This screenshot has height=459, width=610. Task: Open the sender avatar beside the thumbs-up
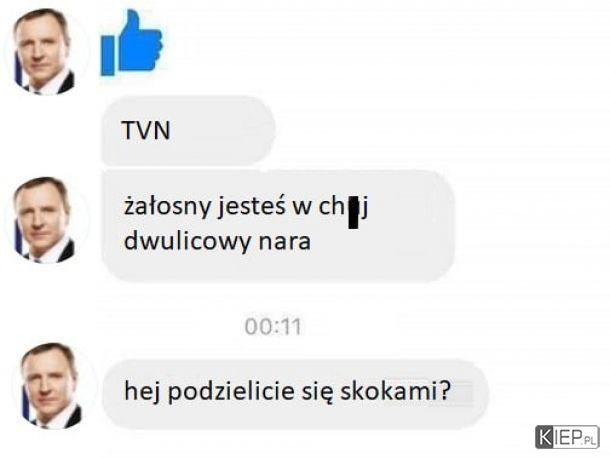43,51
